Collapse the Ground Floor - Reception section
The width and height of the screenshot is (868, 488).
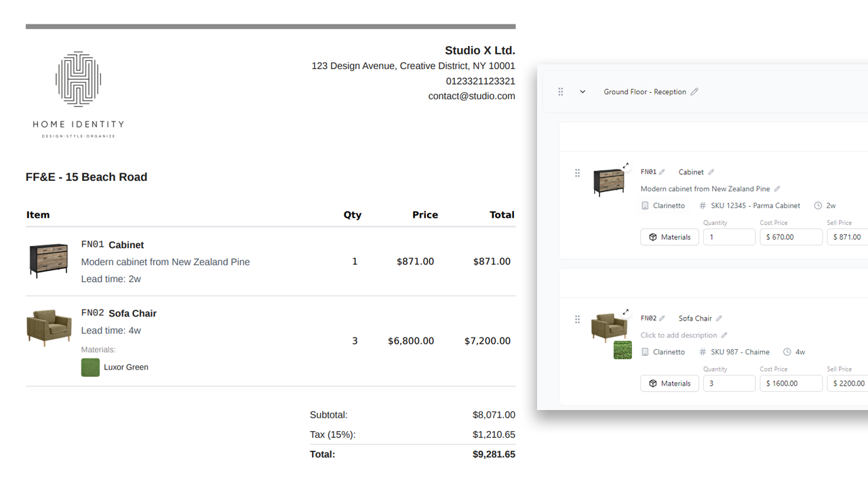583,92
